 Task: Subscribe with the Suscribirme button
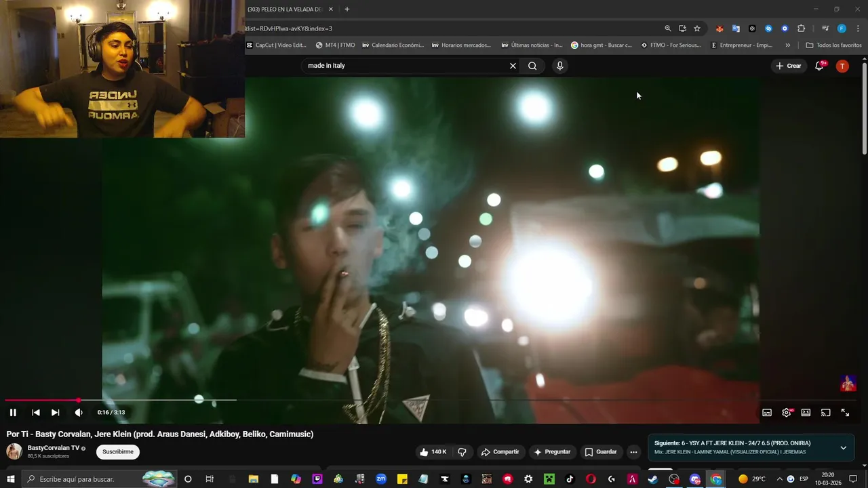pyautogui.click(x=118, y=452)
